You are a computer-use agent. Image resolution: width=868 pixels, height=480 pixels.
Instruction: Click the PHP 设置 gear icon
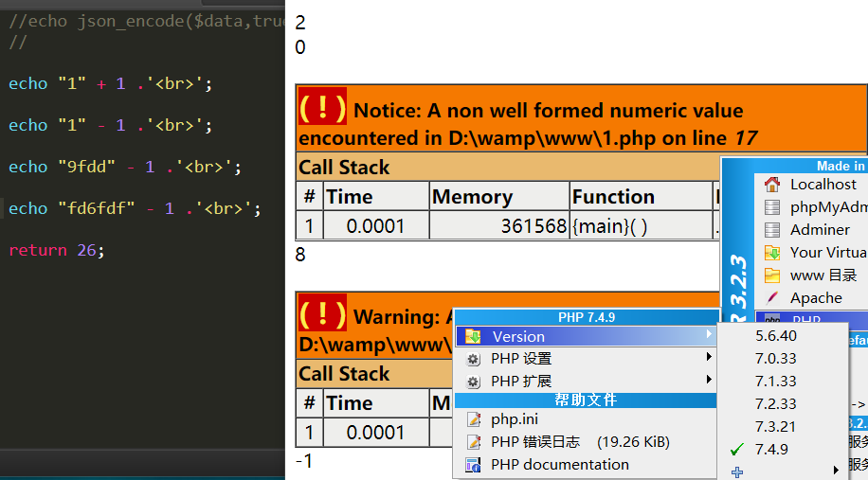473,359
